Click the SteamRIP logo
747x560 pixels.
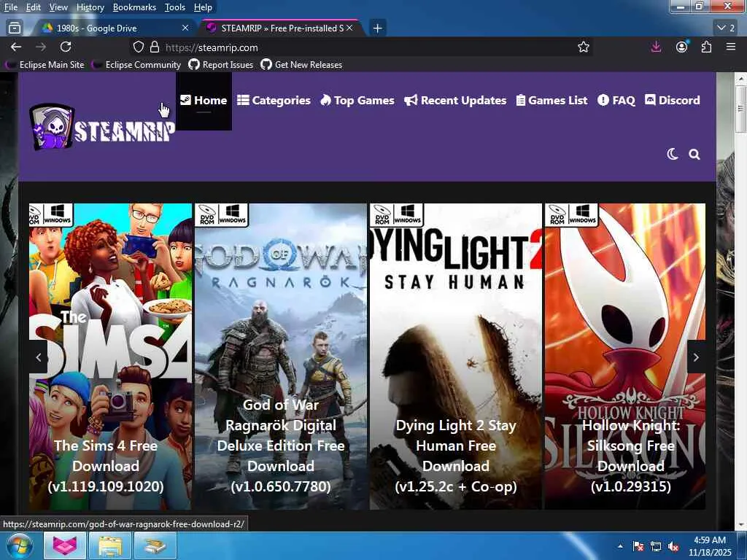point(102,127)
